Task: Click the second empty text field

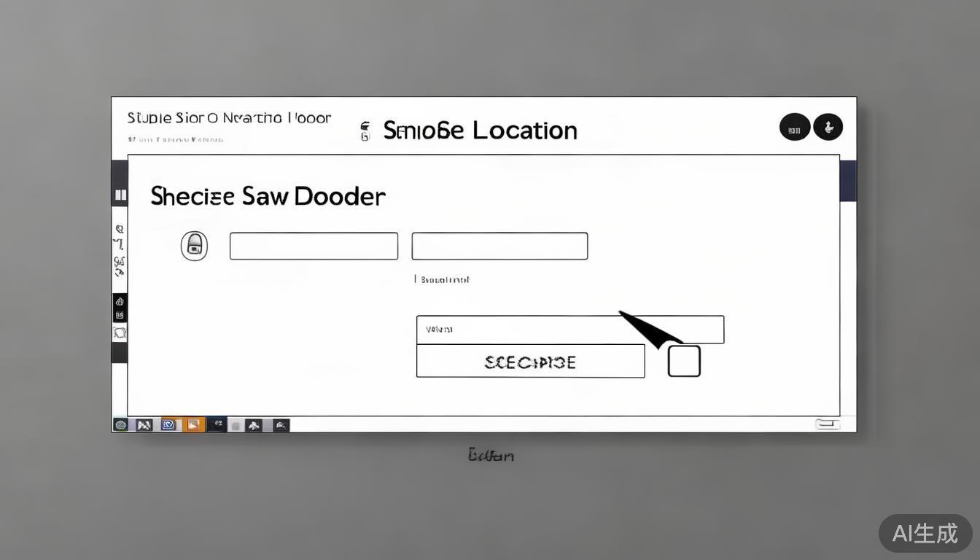Action: click(499, 246)
